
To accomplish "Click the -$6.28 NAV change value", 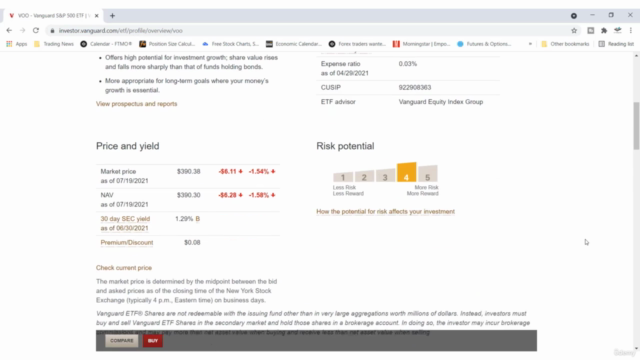I will tap(231, 195).
